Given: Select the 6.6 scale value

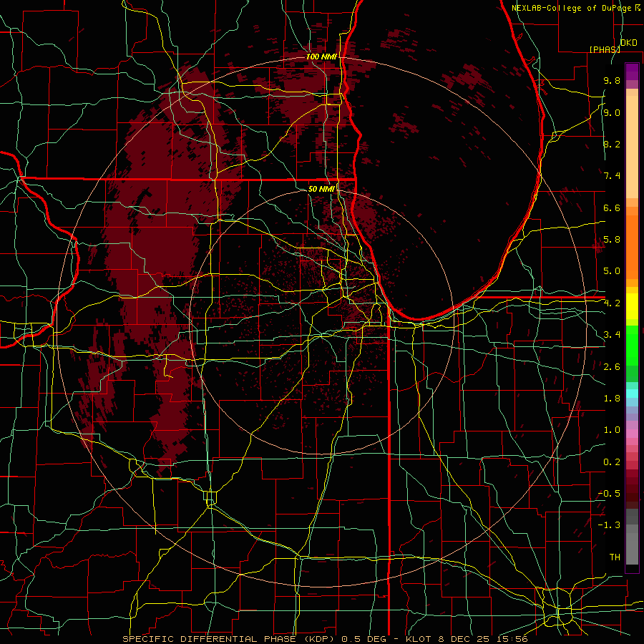Looking at the screenshot, I should pos(612,208).
